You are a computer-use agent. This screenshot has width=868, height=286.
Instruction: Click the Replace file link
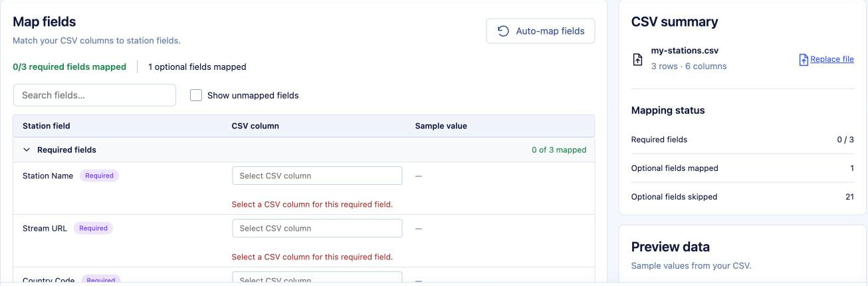[832, 59]
